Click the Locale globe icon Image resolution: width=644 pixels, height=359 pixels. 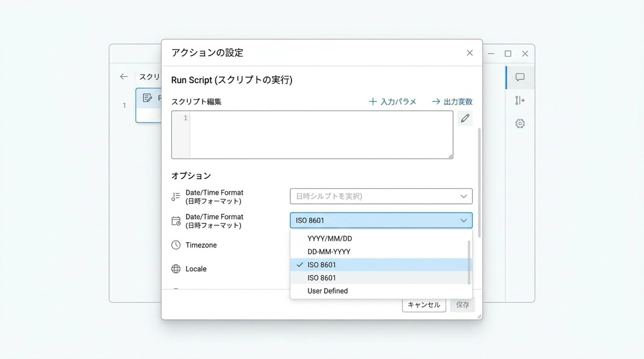coord(176,269)
